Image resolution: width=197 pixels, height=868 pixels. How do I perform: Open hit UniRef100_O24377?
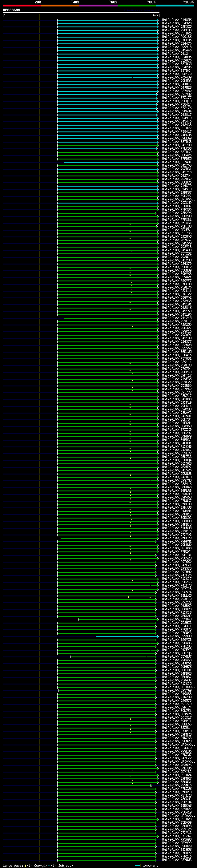coord(177,341)
